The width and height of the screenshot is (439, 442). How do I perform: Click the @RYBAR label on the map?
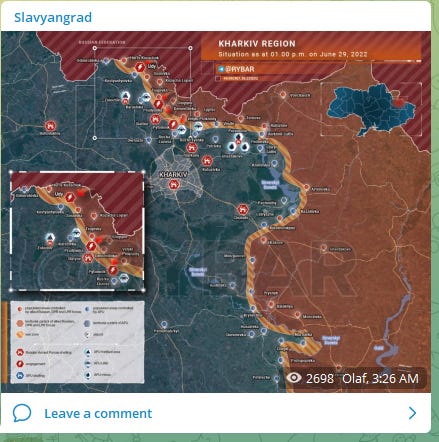click(240, 69)
